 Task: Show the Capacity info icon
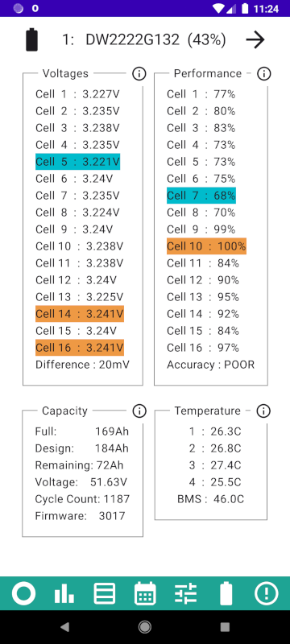139,411
